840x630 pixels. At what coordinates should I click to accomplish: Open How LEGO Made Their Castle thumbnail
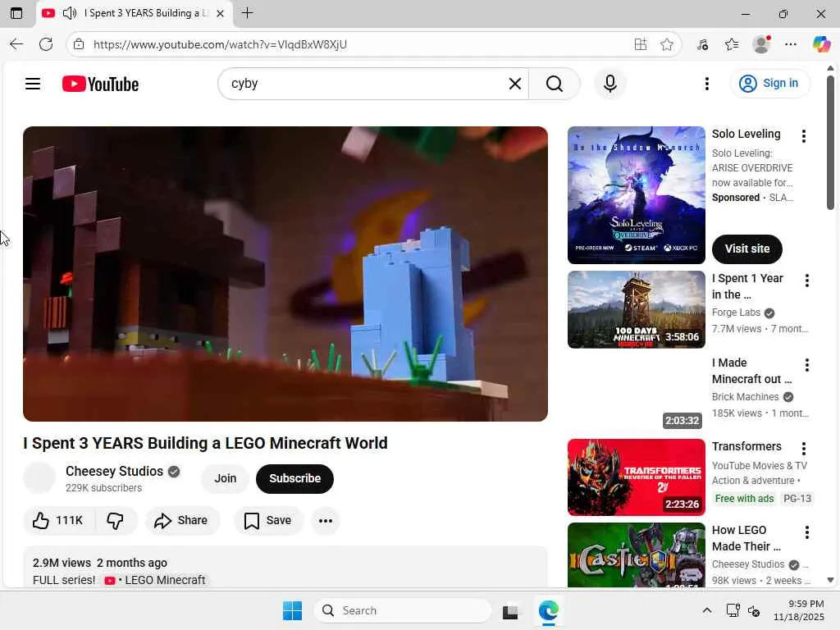tap(636, 555)
